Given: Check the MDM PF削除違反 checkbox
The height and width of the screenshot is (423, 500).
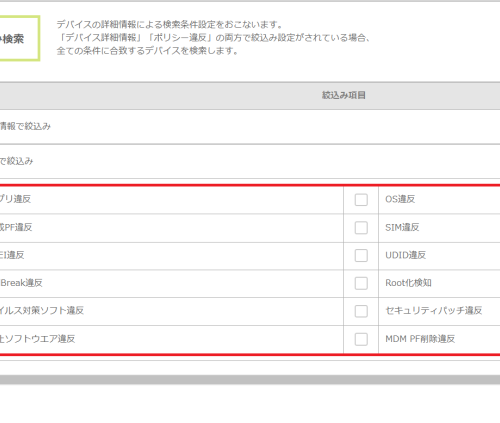Looking at the screenshot, I should (x=361, y=339).
